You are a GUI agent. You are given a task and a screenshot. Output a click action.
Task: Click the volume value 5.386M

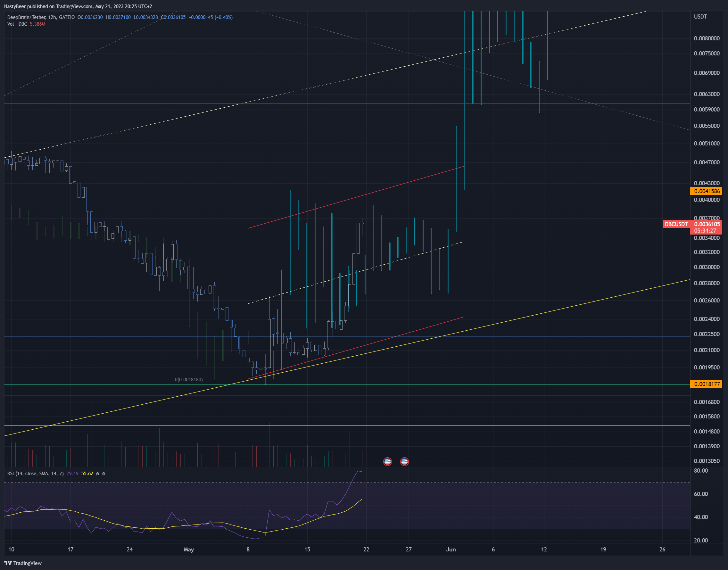[x=37, y=24]
